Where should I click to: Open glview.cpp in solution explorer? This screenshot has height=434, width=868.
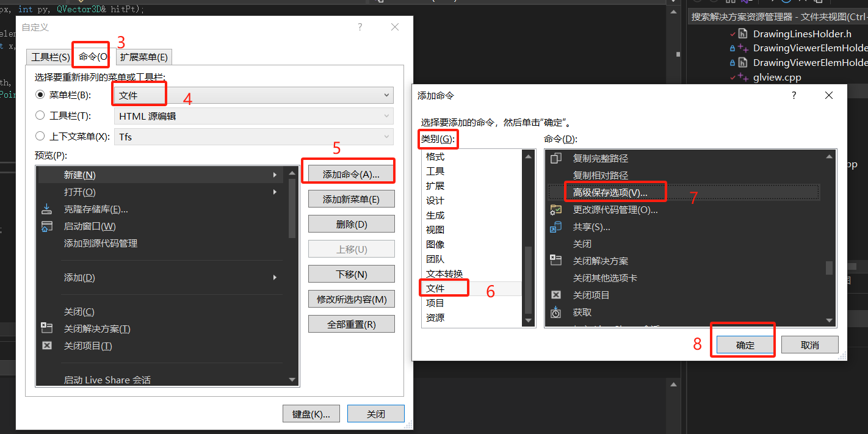point(777,77)
